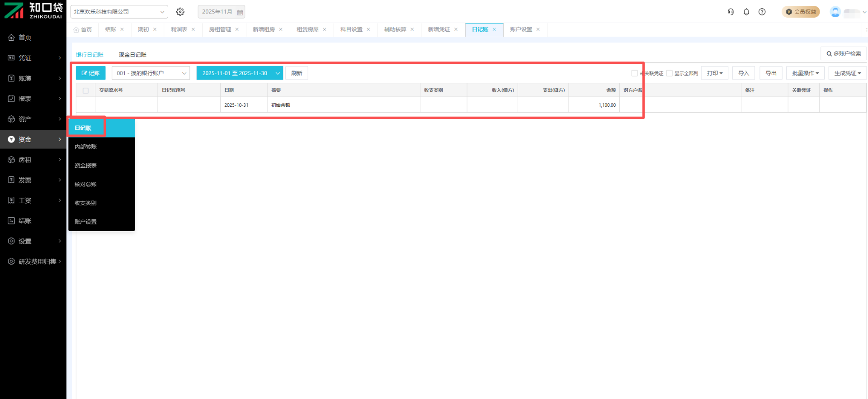The height and width of the screenshot is (399, 868).
Task: Click the settings gear icon beside company selector
Action: (180, 12)
